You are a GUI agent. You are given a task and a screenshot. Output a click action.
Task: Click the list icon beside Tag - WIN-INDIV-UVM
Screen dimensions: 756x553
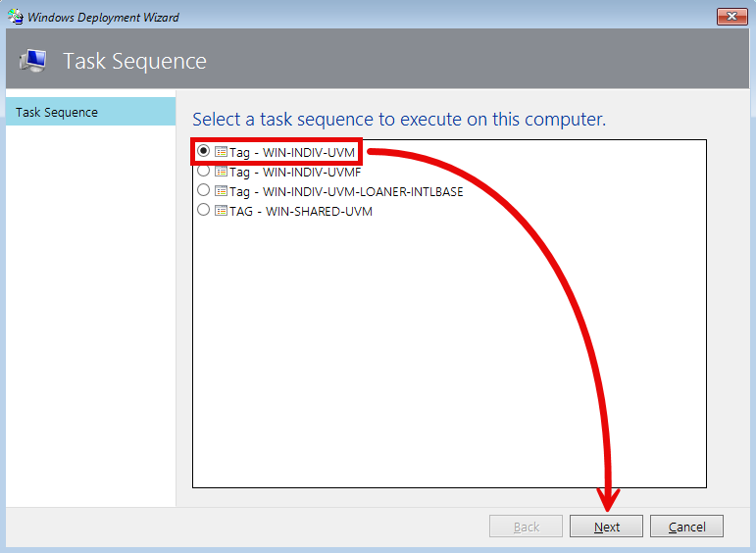pyautogui.click(x=221, y=152)
